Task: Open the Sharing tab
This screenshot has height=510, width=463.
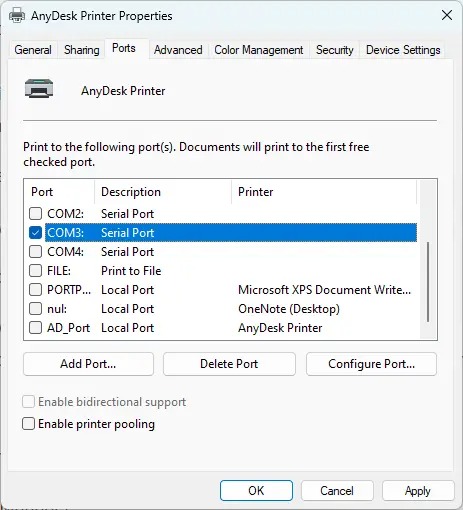Action: (82, 50)
